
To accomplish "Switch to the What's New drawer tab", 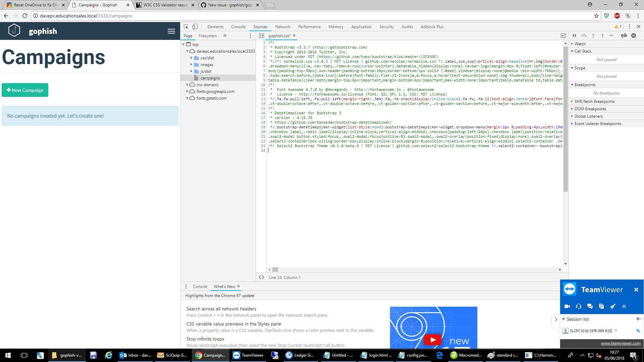I will (x=224, y=286).
